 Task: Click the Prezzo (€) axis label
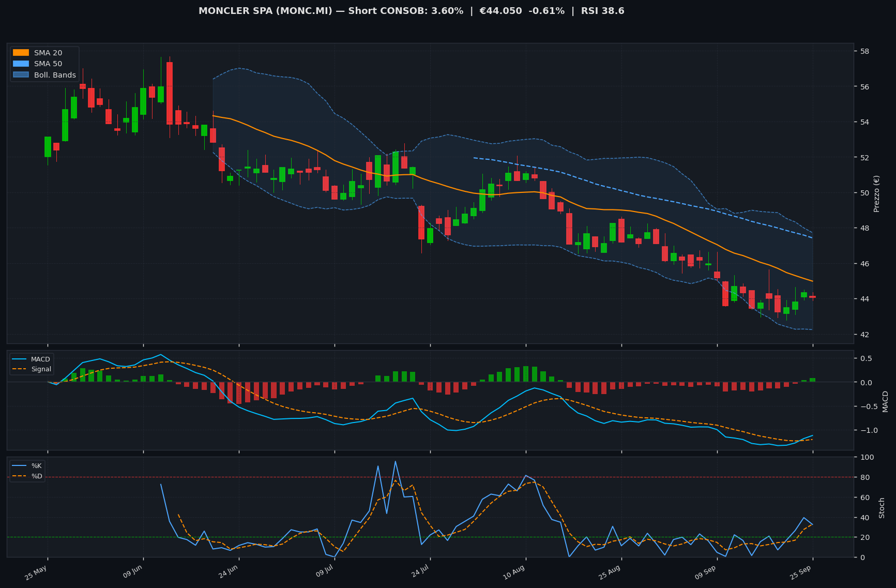876,193
